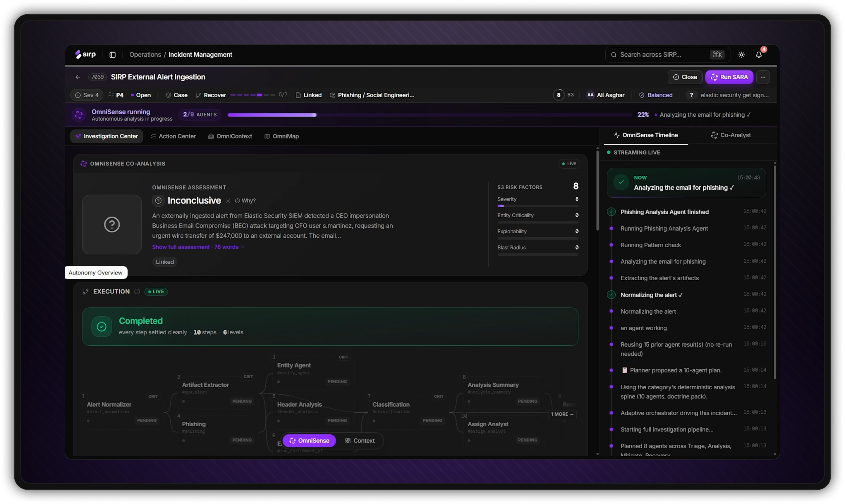Screen dimensions: 845x504
Task: Click the Incident Management breadcrumb
Action: 200,55
